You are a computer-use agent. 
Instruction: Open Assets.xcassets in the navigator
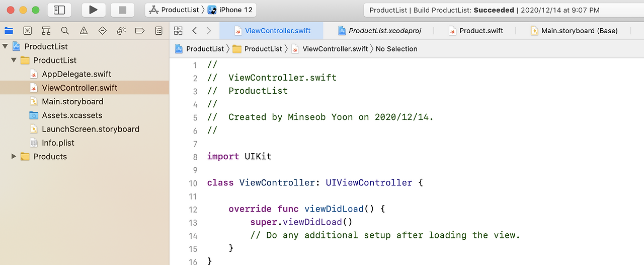(72, 115)
